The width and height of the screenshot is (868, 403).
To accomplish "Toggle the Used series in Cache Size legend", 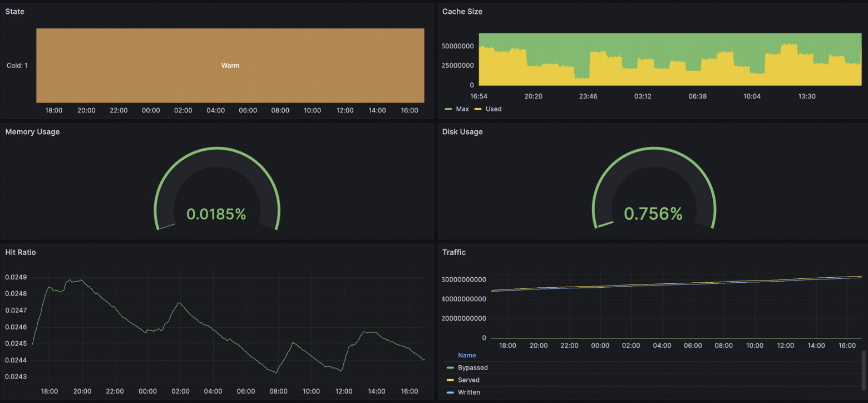I will [x=493, y=109].
